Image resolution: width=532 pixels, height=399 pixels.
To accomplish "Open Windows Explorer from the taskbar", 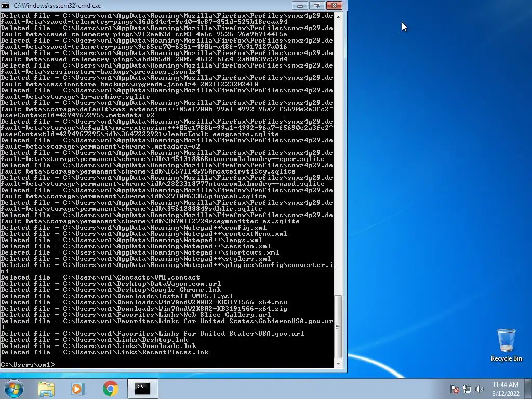I will pyautogui.click(x=46, y=389).
